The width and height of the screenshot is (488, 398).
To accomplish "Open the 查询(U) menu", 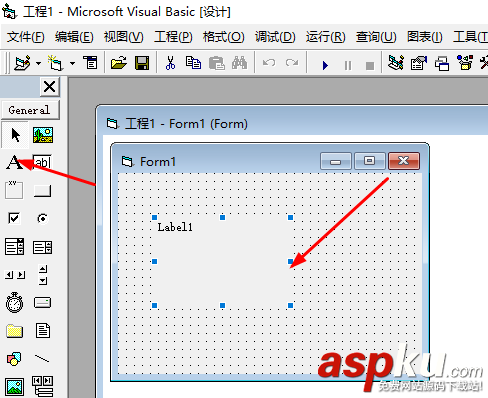I will [x=376, y=37].
